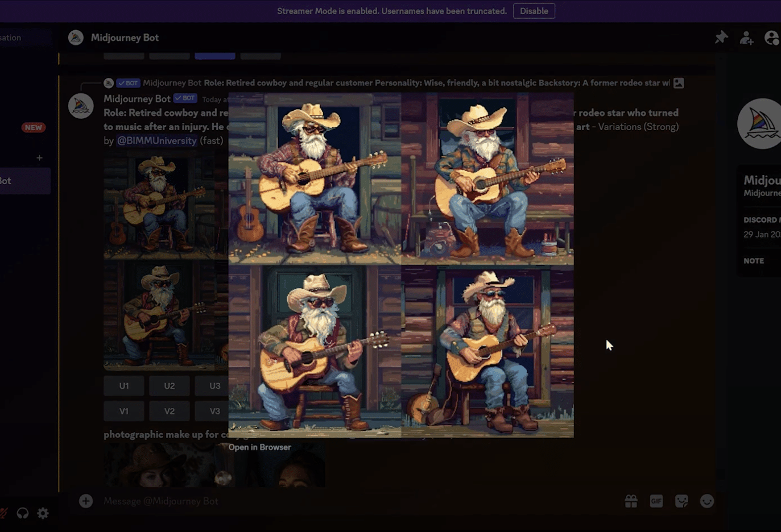Click Open in Browser link
This screenshot has width=781, height=532.
coord(259,447)
